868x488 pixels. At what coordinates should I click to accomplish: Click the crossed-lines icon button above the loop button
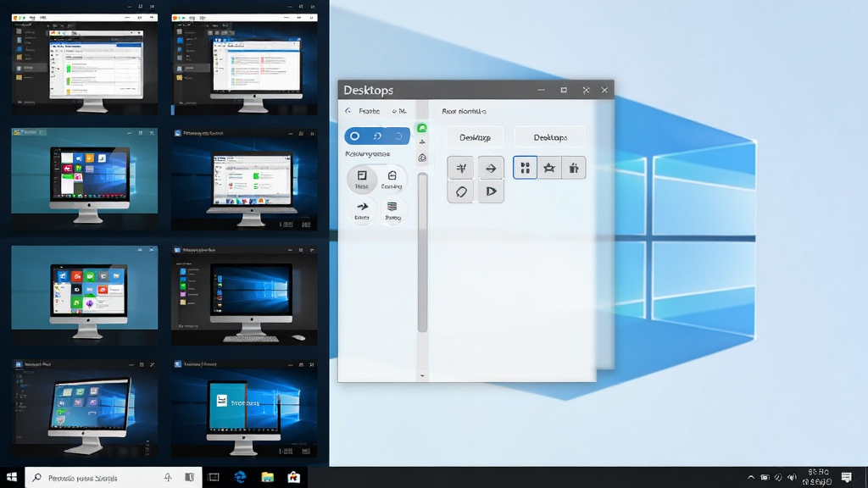click(460, 169)
